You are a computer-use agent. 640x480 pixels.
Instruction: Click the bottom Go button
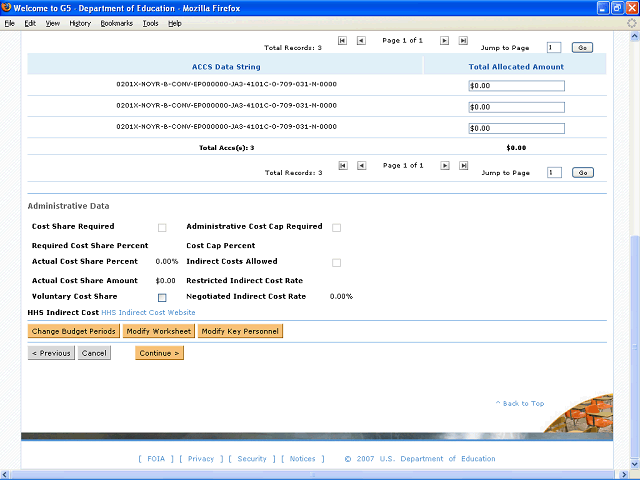pos(582,173)
